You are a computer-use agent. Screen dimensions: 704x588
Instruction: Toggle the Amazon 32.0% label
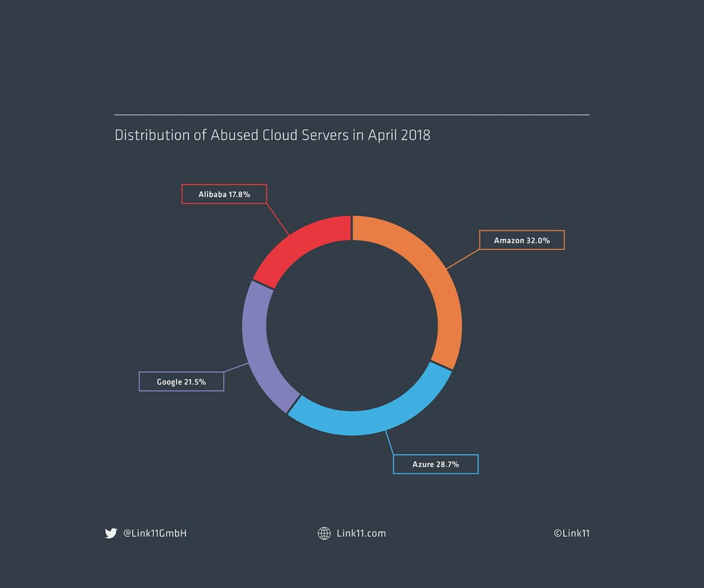pyautogui.click(x=522, y=240)
